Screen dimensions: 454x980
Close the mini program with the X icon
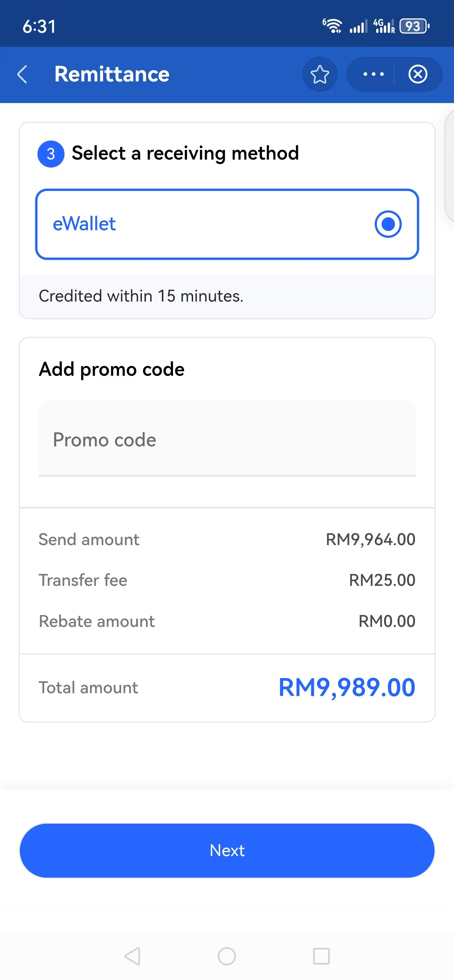tap(418, 74)
